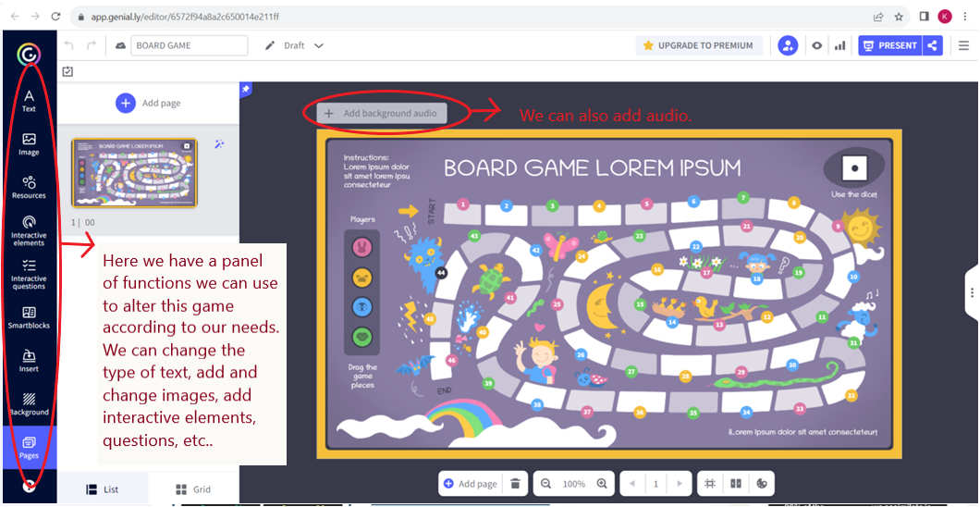
Task: Open the Background settings panel
Action: (29, 403)
